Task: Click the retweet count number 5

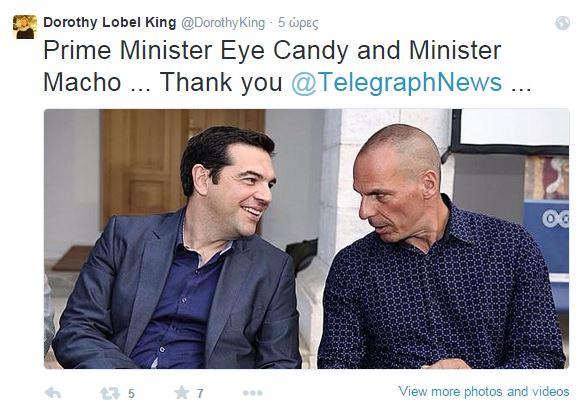Action: click(x=131, y=394)
